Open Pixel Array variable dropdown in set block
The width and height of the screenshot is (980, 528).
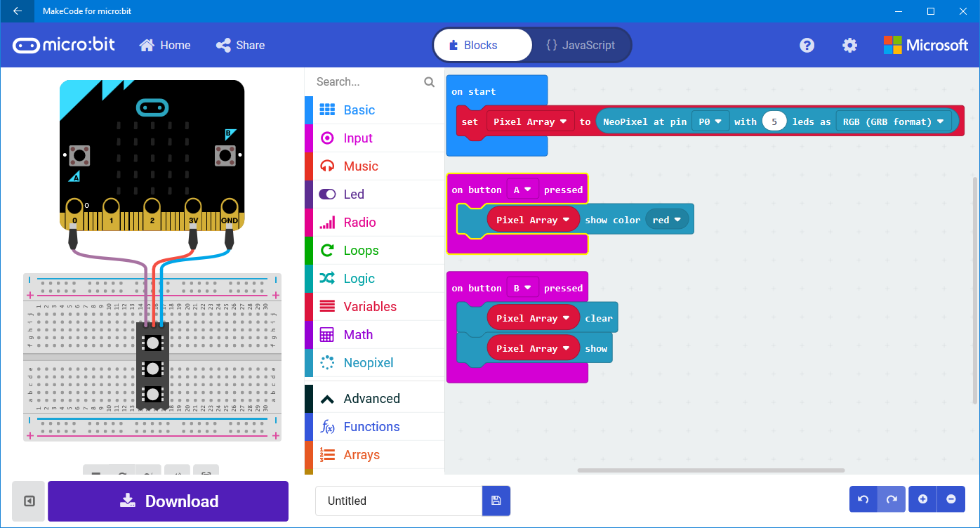coord(531,121)
